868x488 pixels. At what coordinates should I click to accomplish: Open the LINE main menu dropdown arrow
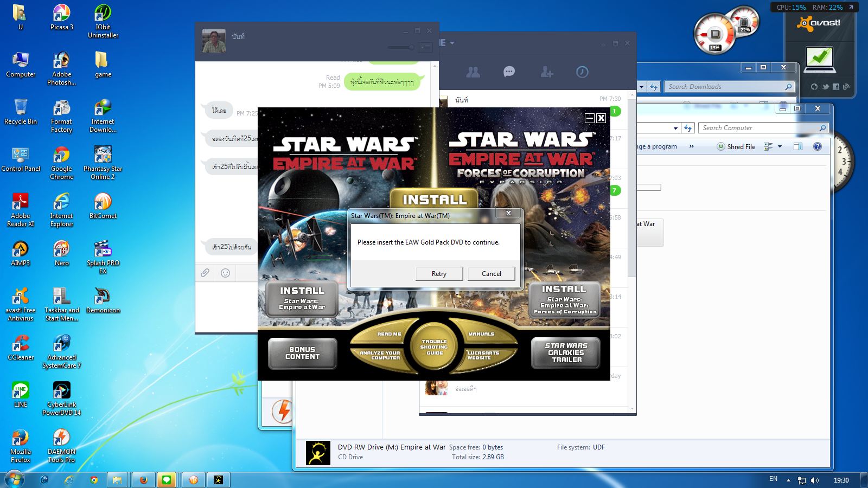pos(452,43)
